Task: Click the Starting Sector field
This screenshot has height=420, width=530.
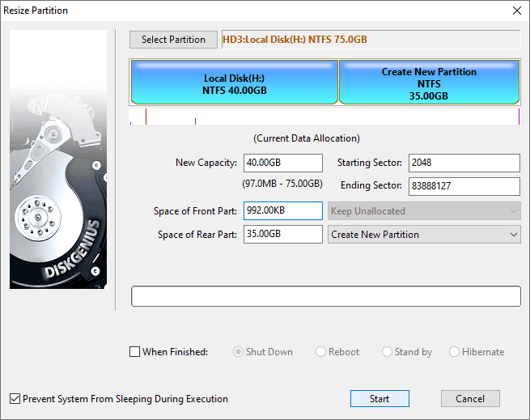Action: [x=464, y=163]
